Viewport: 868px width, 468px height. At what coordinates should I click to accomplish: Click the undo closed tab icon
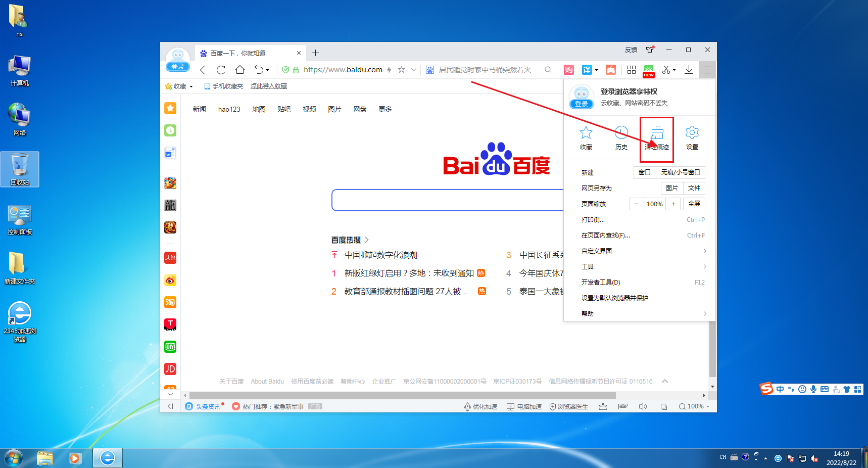pos(259,70)
